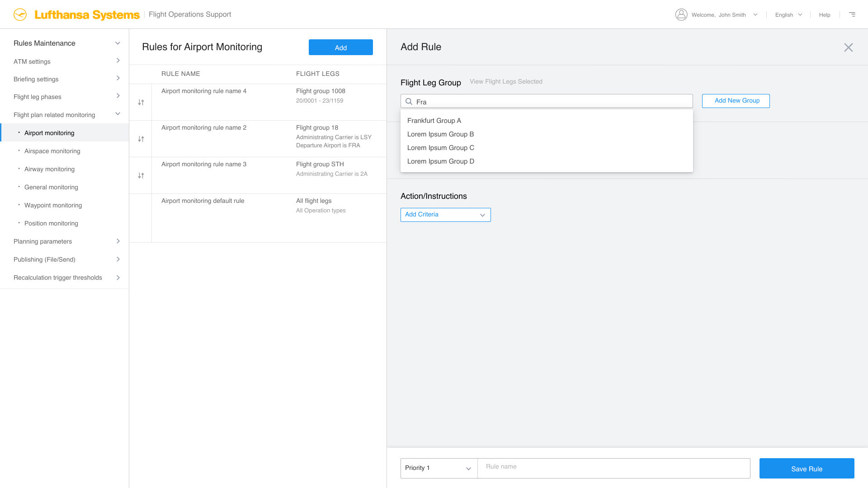The width and height of the screenshot is (868, 488).
Task: Open the Priority 1 dropdown
Action: coord(439,468)
